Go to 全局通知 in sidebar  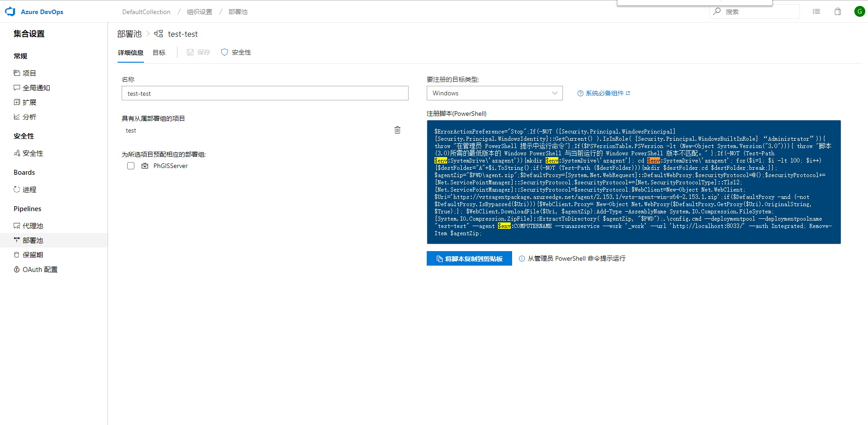pyautogui.click(x=36, y=88)
